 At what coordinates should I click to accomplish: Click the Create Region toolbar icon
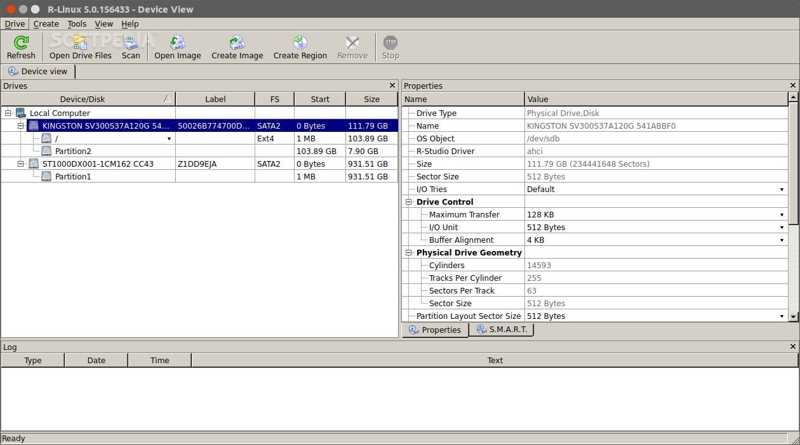pyautogui.click(x=300, y=44)
